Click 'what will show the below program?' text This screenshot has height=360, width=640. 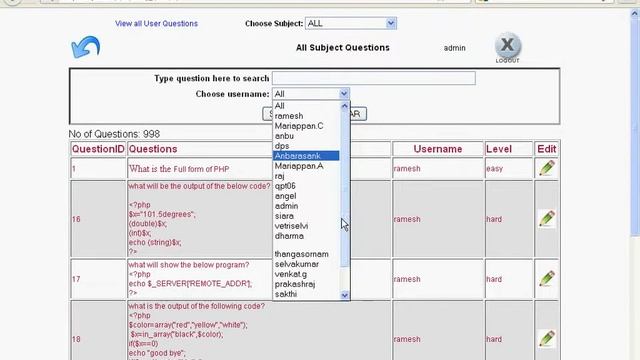(x=189, y=265)
